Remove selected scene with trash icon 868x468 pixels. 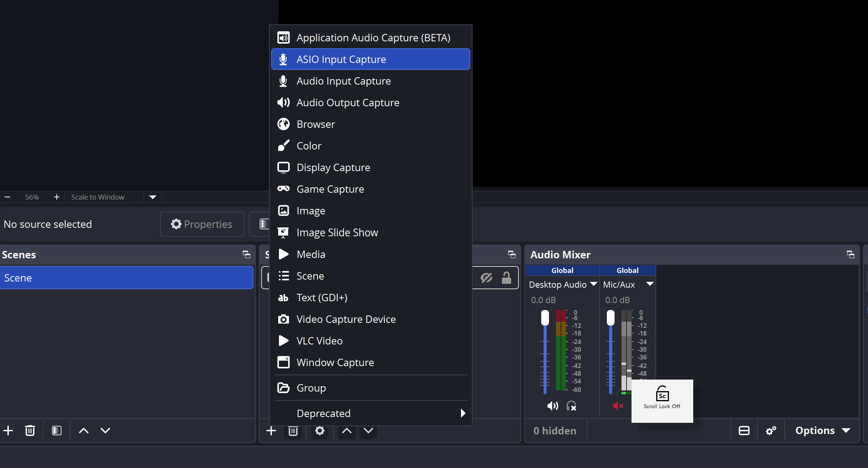tap(30, 431)
